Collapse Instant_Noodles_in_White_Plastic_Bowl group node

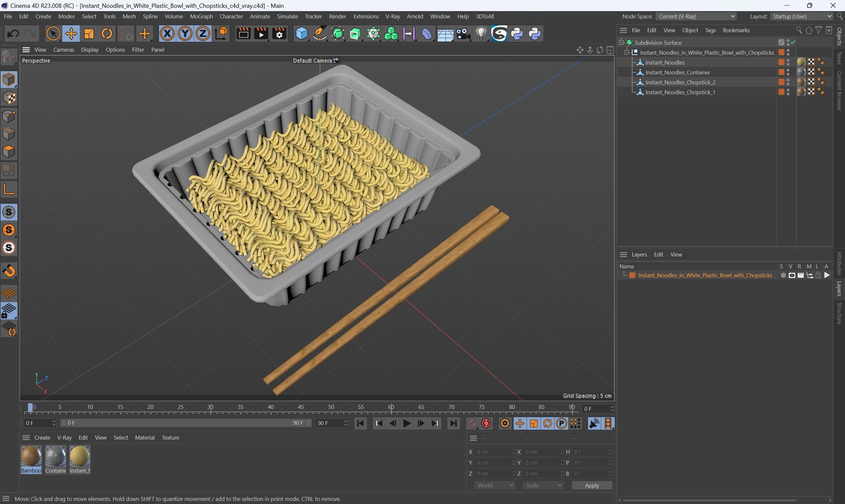(x=627, y=53)
